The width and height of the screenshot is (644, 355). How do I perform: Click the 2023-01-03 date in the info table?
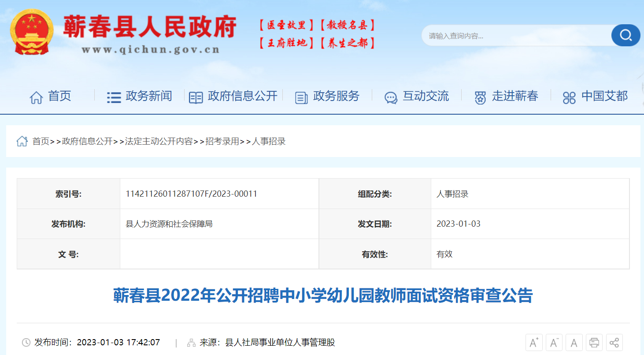click(459, 224)
